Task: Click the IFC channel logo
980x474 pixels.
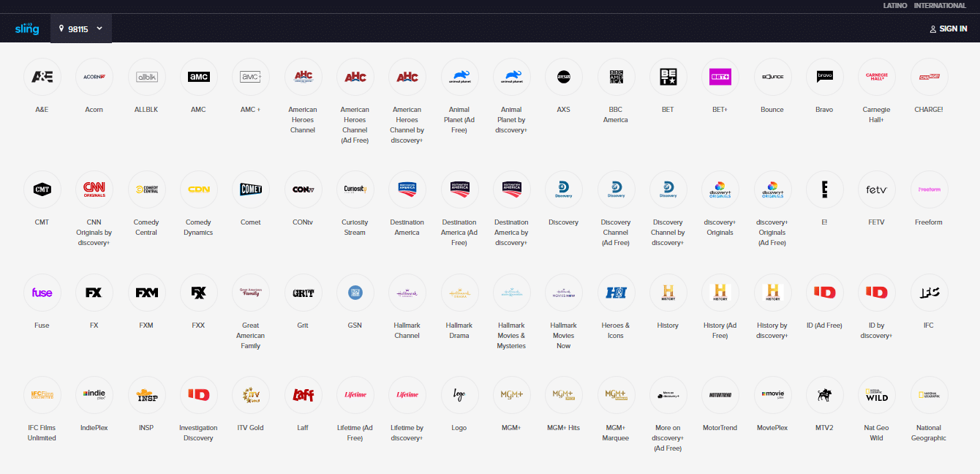Action: pos(929,293)
